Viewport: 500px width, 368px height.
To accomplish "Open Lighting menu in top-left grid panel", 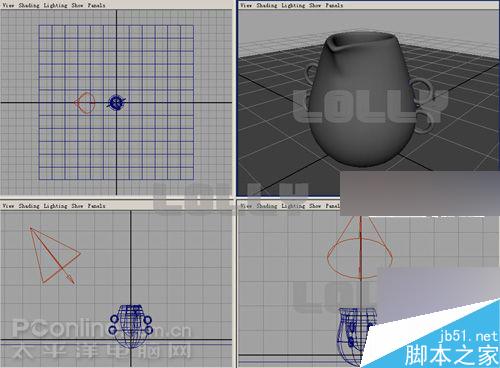I will click(x=55, y=5).
